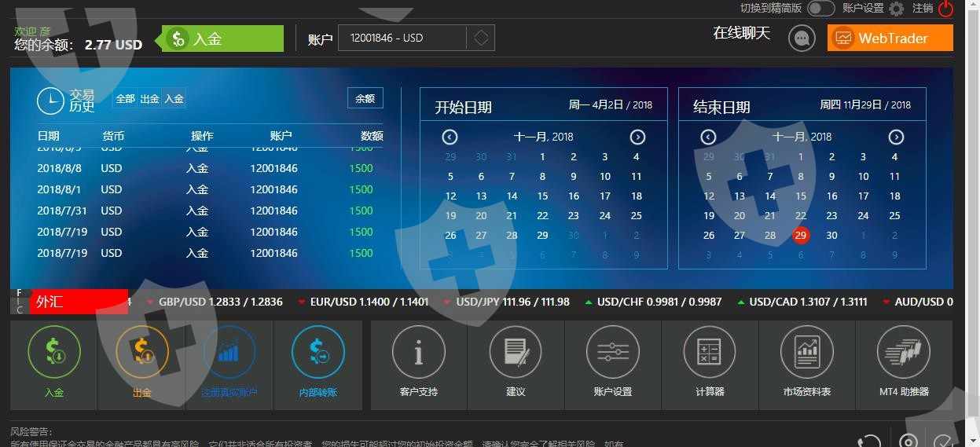Open the orange 出金 withdrawal tile icon
The height and width of the screenshot is (447, 980).
click(141, 352)
